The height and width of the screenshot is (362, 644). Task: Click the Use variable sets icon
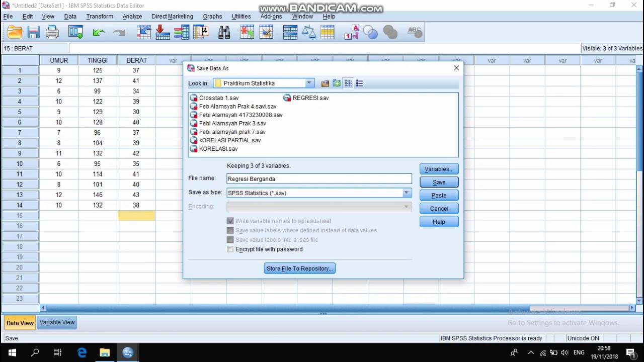[x=371, y=33]
